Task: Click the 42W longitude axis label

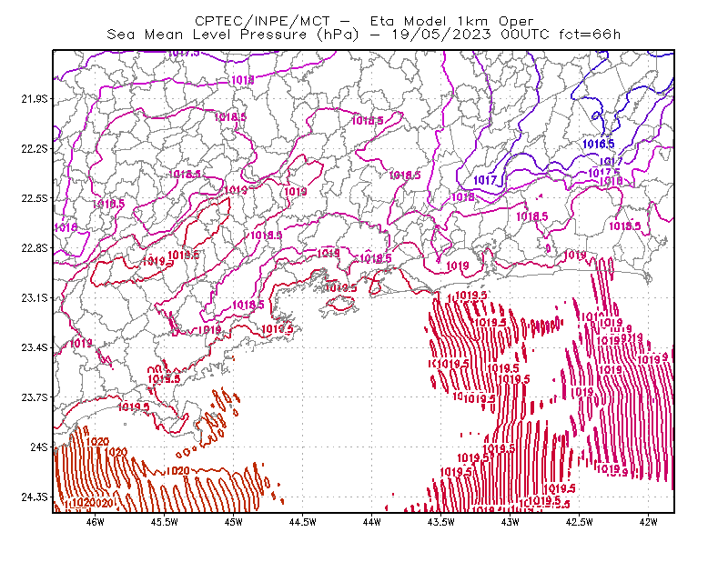Action: pyautogui.click(x=648, y=522)
